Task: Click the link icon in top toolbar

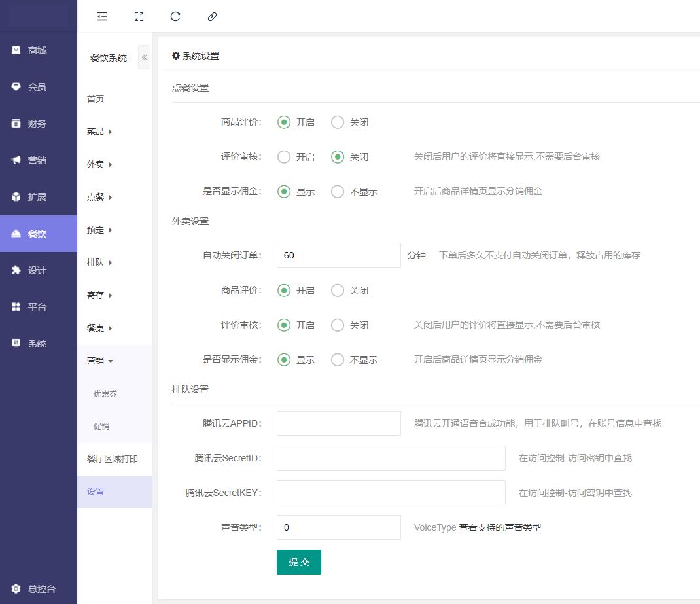Action: [x=211, y=16]
